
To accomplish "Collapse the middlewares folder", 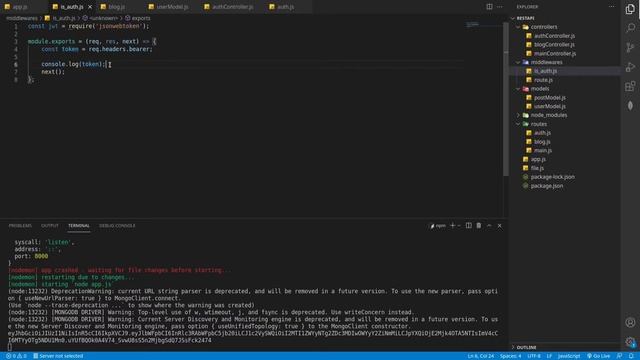I will coord(518,62).
